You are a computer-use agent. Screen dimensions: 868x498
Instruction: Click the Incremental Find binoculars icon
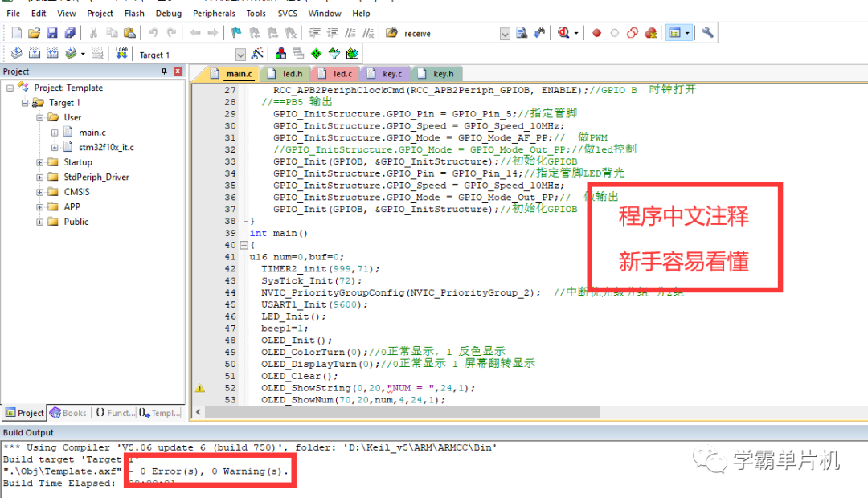540,33
